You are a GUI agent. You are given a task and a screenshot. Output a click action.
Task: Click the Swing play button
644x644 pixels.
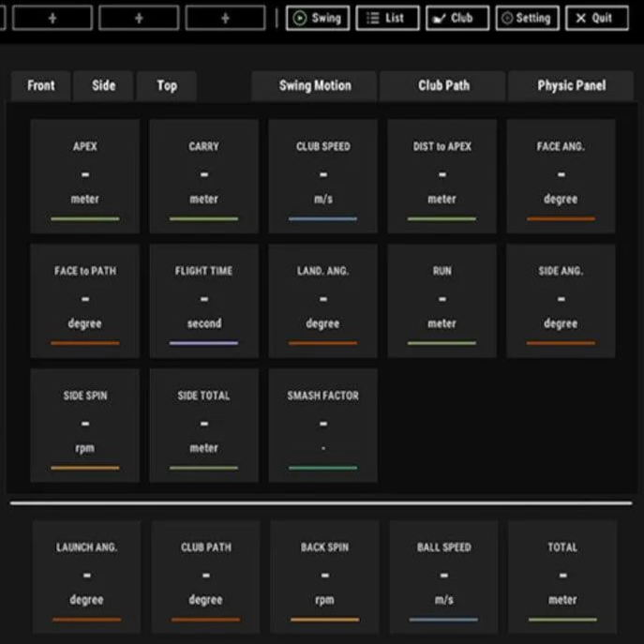point(317,18)
